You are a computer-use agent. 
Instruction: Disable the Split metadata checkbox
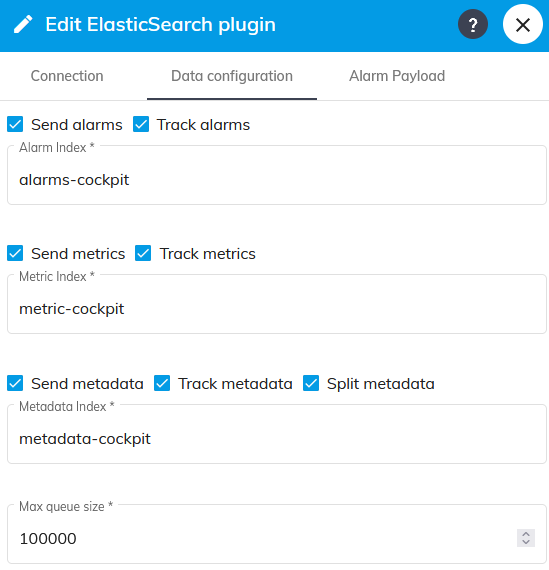point(311,384)
